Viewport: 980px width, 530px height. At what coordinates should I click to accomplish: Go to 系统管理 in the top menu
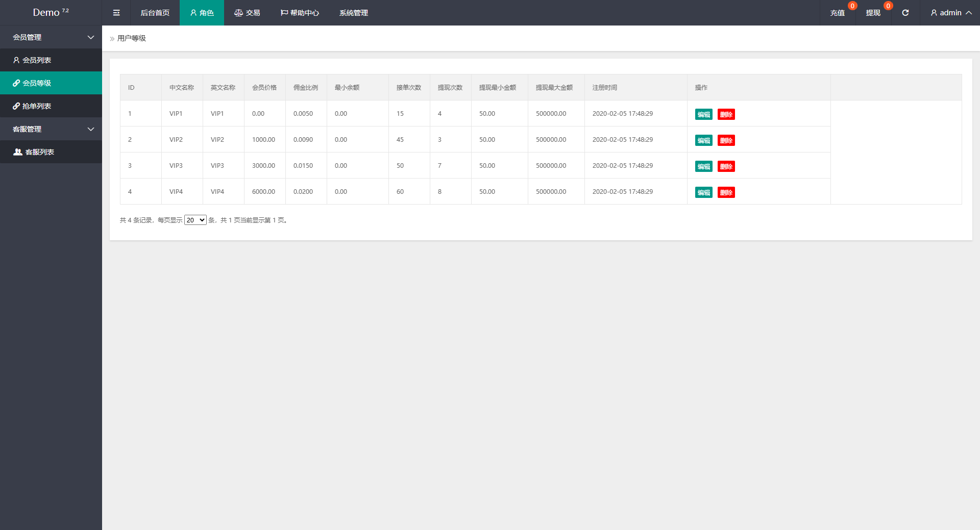pyautogui.click(x=353, y=13)
